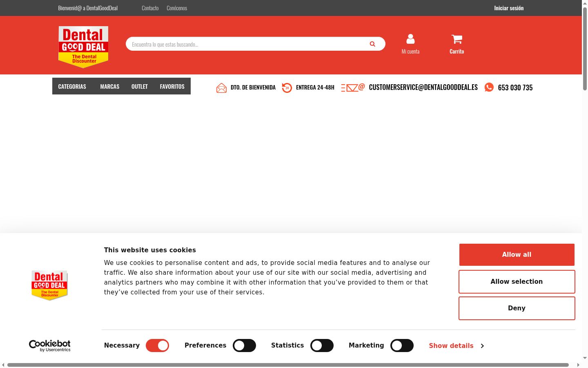Click the horizontal scrollbar left arrow
This screenshot has height=368, width=588.
[3, 365]
